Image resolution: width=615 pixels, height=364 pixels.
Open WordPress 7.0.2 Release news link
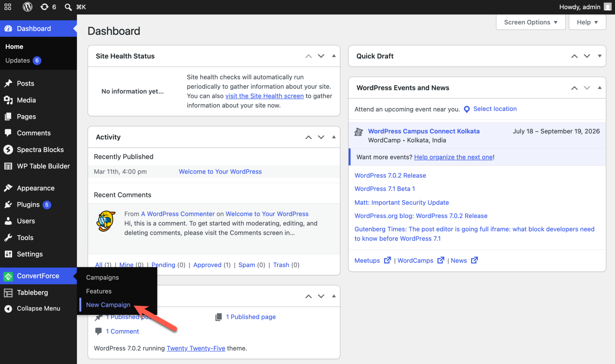pyautogui.click(x=390, y=176)
